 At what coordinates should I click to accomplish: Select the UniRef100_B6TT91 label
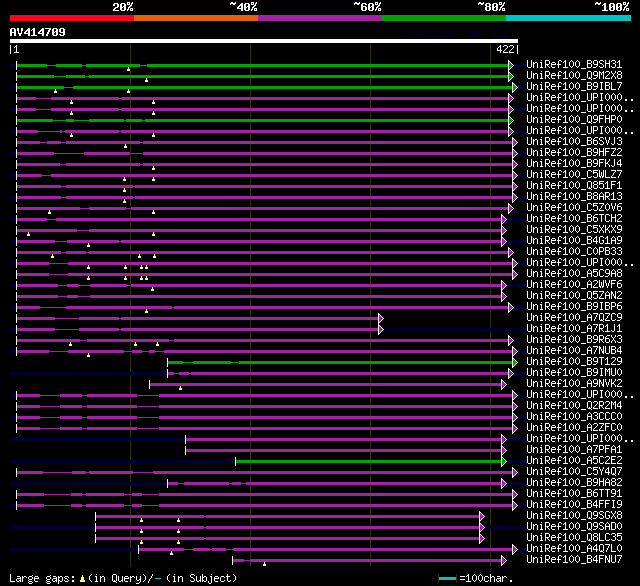[x=574, y=494]
